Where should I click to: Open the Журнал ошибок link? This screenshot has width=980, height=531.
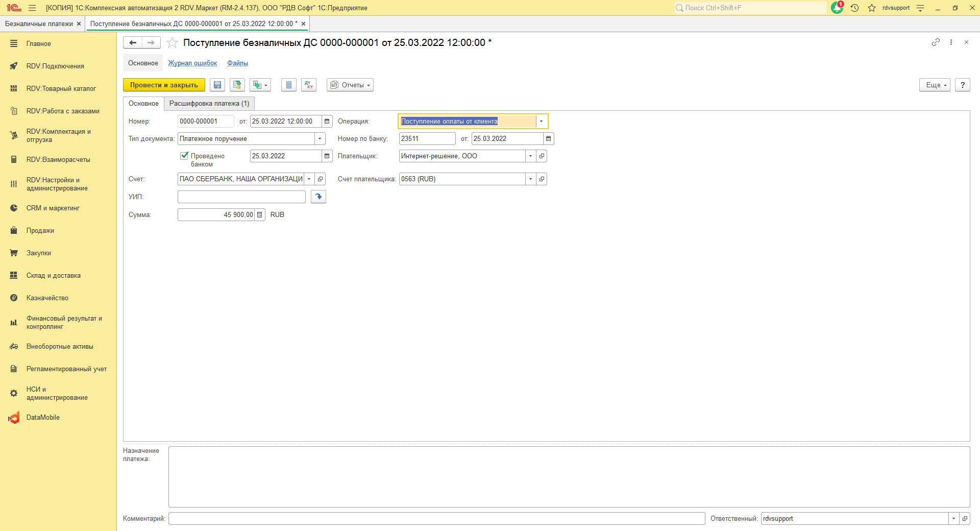[193, 63]
